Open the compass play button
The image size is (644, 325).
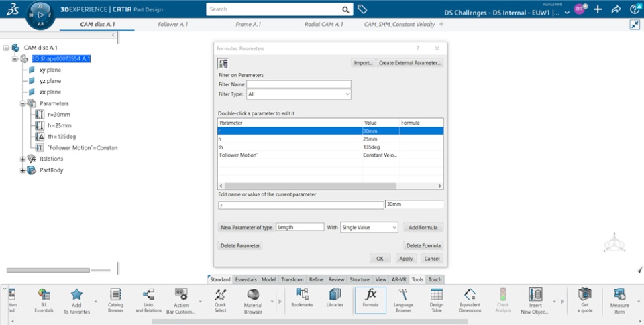coord(40,15)
